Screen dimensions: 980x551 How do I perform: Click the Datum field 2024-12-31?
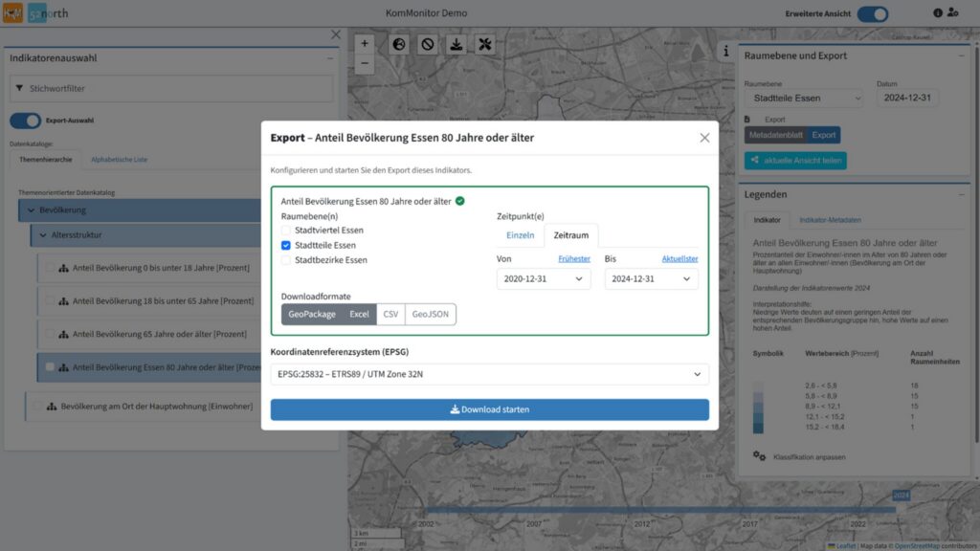(x=907, y=99)
